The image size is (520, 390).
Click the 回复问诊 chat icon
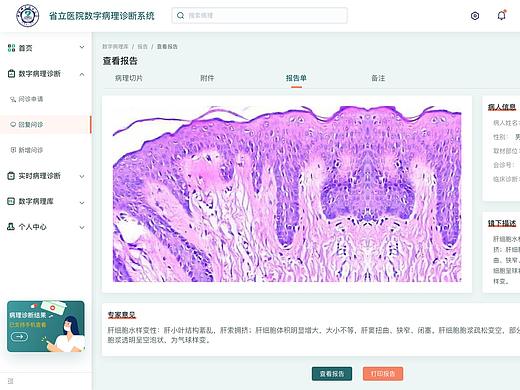13,124
